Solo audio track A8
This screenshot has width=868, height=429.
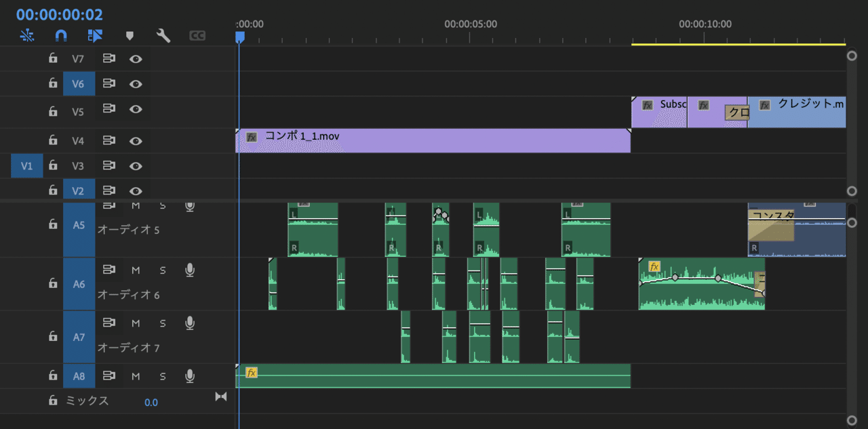(163, 376)
